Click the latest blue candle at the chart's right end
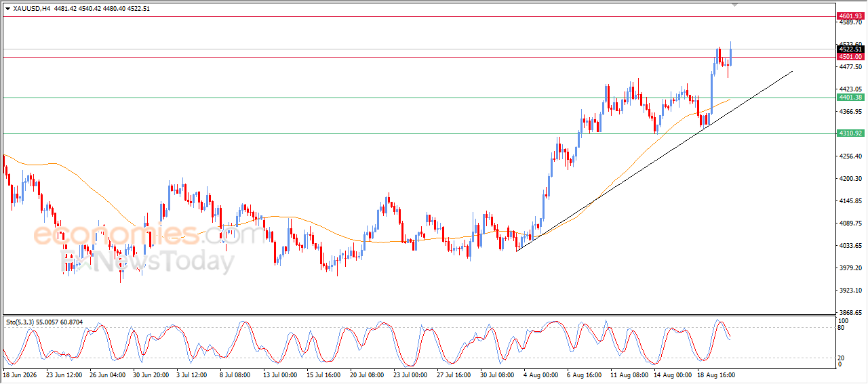The height and width of the screenshot is (384, 868). [730, 54]
